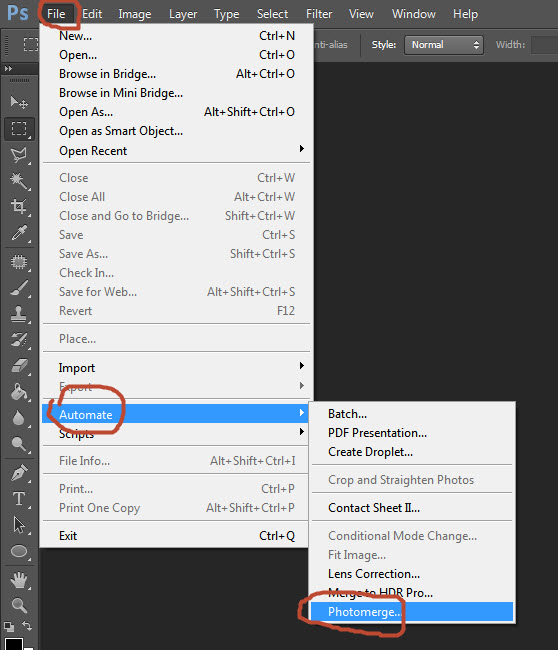The image size is (558, 650).
Task: Choose PDF Presentation...
Action: click(x=412, y=433)
